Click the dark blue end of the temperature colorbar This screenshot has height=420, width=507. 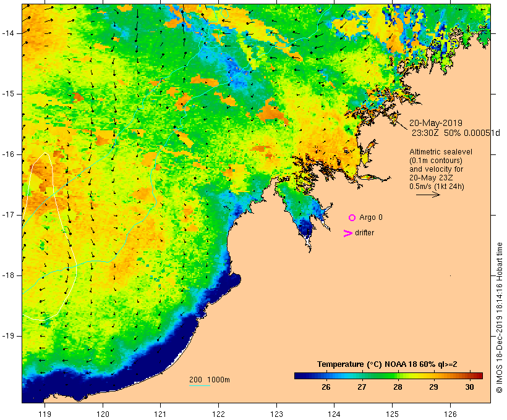299,376
